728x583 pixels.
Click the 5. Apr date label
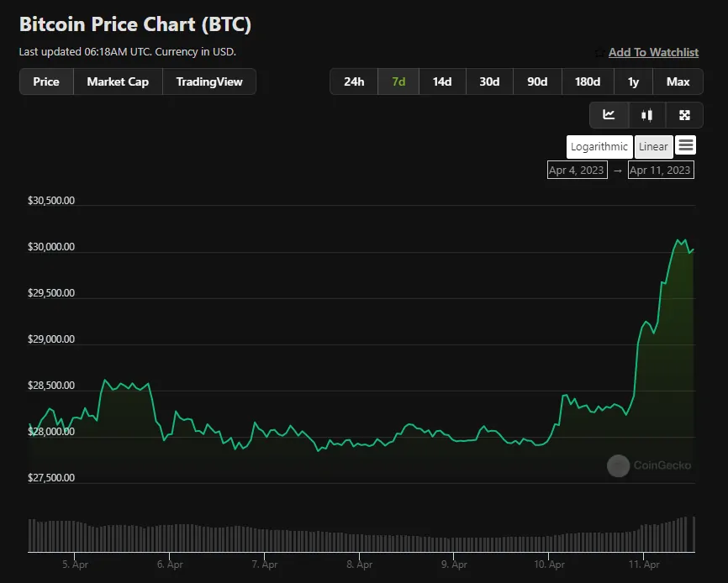tap(75, 565)
